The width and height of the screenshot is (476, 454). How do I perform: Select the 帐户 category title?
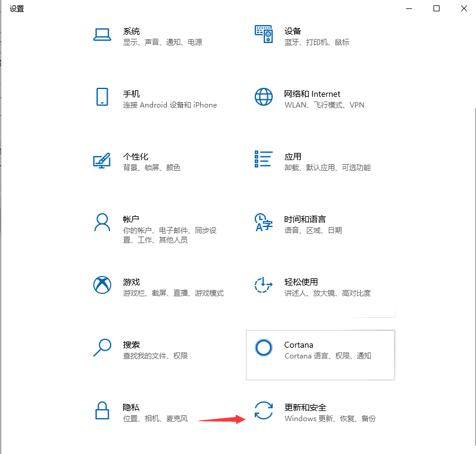[131, 219]
